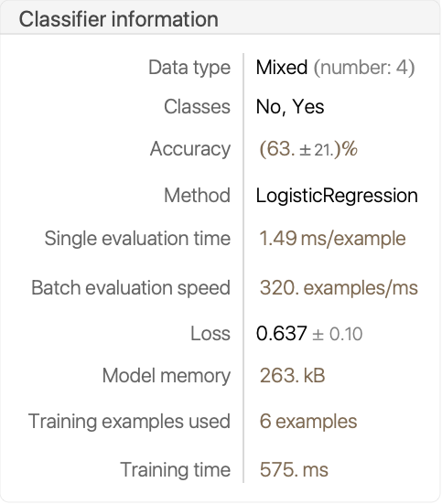Image resolution: width=442 pixels, height=504 pixels.
Task: Click the 575. ms training time value
Action: (x=294, y=470)
